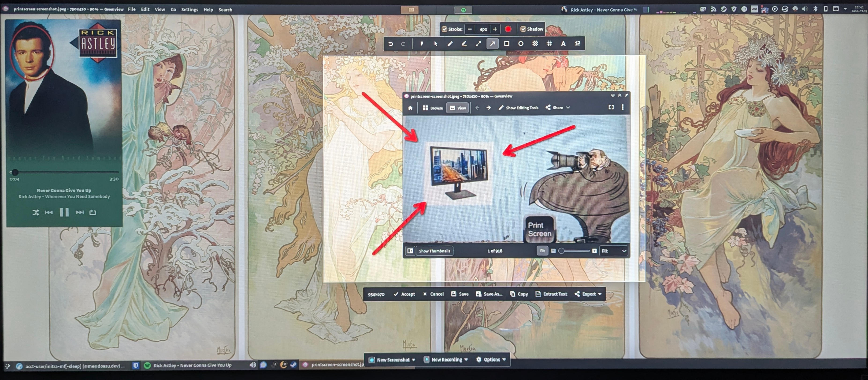Decrease stroke width with minus
The height and width of the screenshot is (380, 868).
[470, 29]
